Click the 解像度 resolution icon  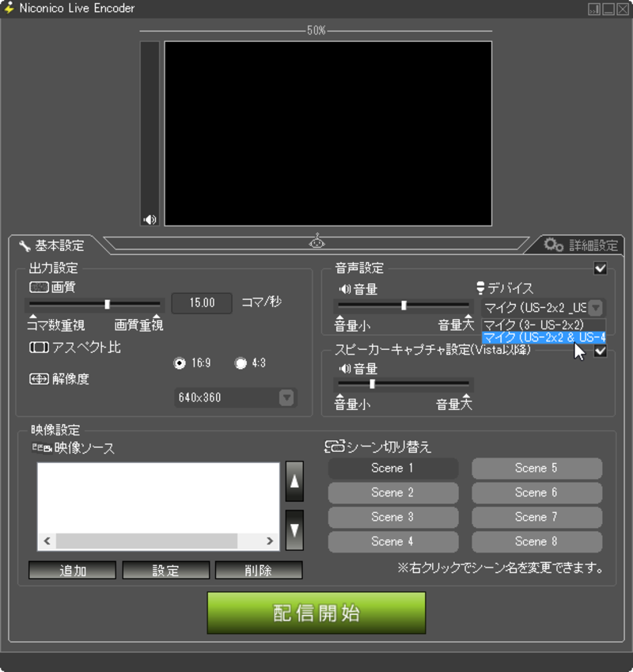39,379
